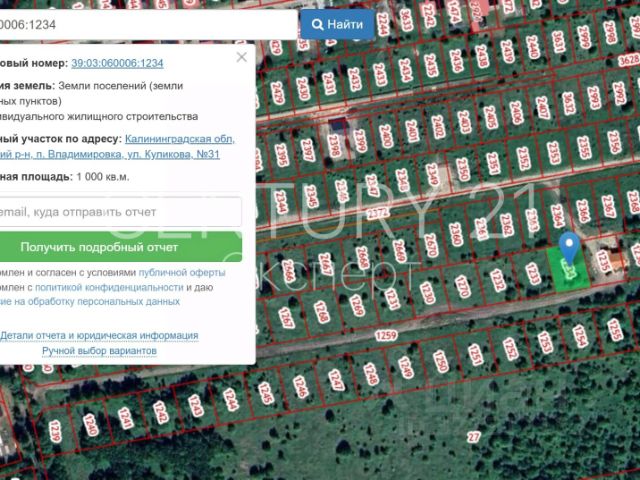Open политикой конфиденциальности link
The image size is (640, 480).
pos(109,287)
